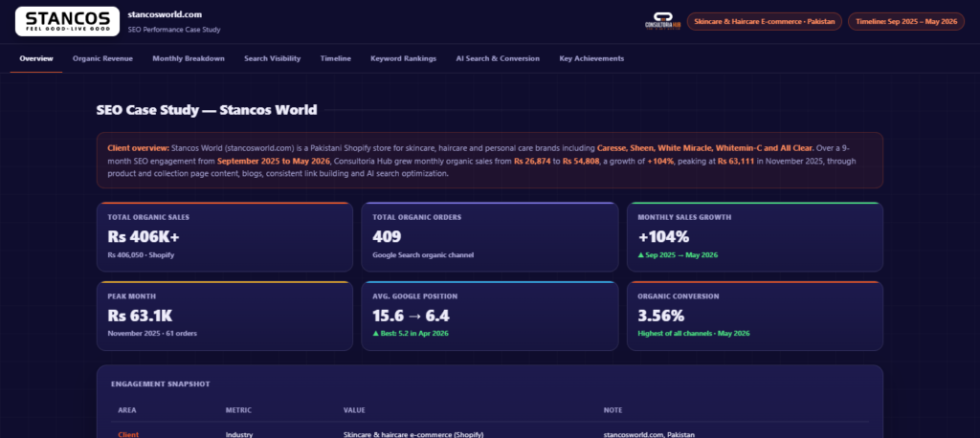Switch to the Organic Revenue tab
The image size is (980, 438).
pyautogui.click(x=102, y=58)
